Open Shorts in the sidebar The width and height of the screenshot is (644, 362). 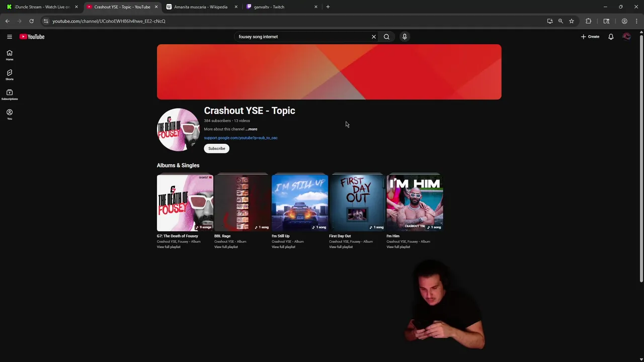click(x=10, y=75)
